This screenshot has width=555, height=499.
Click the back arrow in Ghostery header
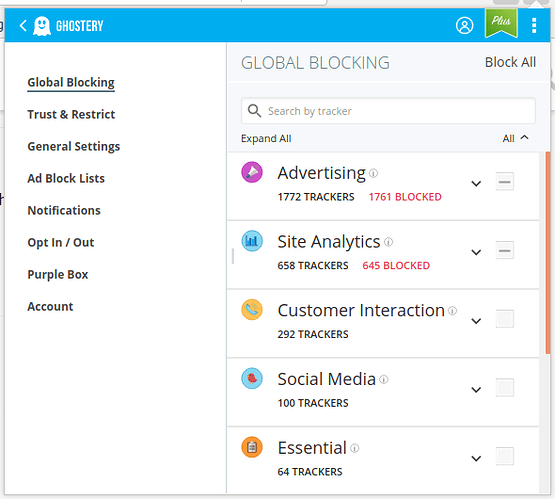click(23, 25)
